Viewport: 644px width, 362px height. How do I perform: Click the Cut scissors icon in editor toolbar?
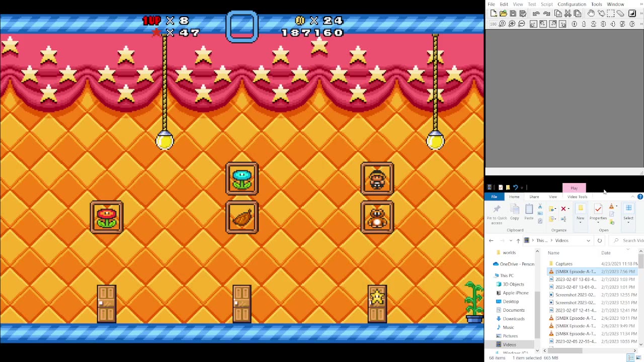point(568,14)
